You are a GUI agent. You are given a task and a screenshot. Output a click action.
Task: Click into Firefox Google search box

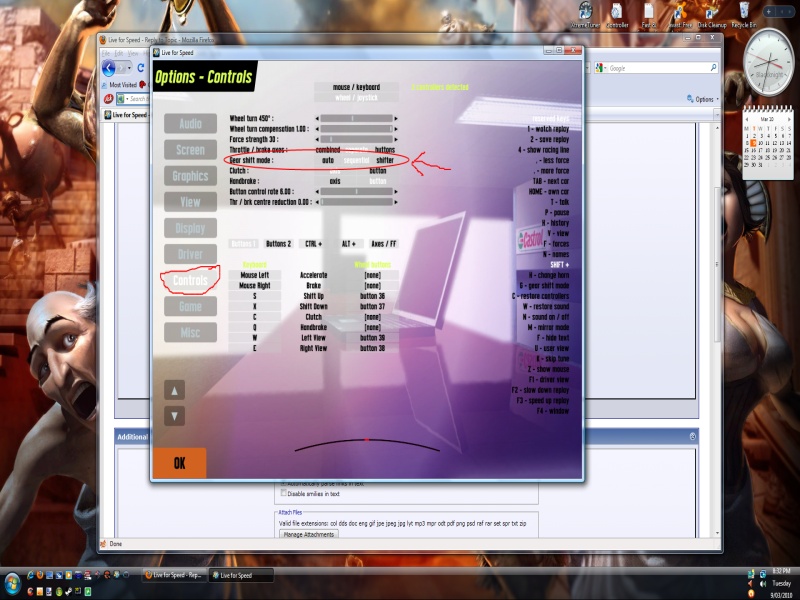(x=656, y=68)
